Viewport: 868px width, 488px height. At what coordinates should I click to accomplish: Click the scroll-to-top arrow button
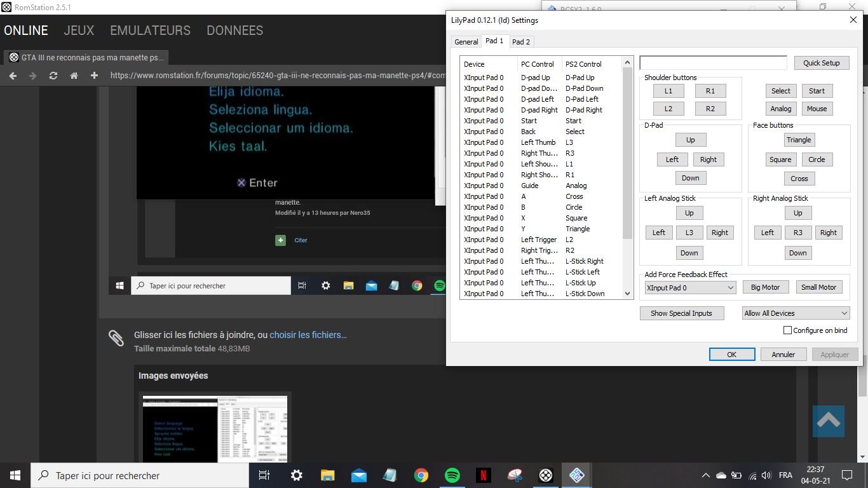(x=828, y=421)
